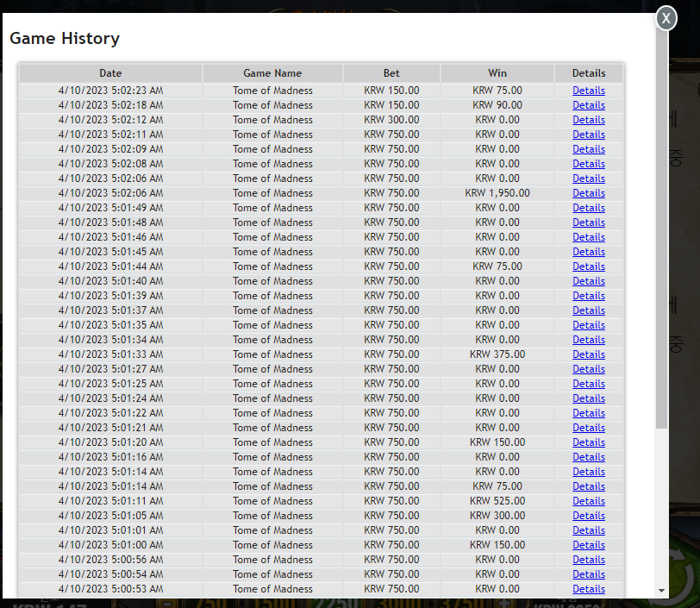The height and width of the screenshot is (608, 700).
Task: Open Details for the 5:01:20 AM round
Action: tap(589, 442)
